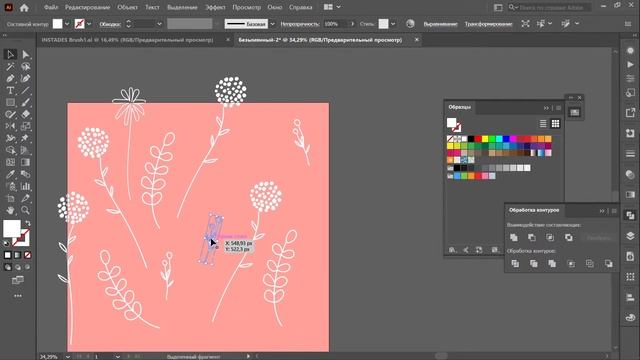Select the Column Graph tool

pyautogui.click(x=25, y=186)
